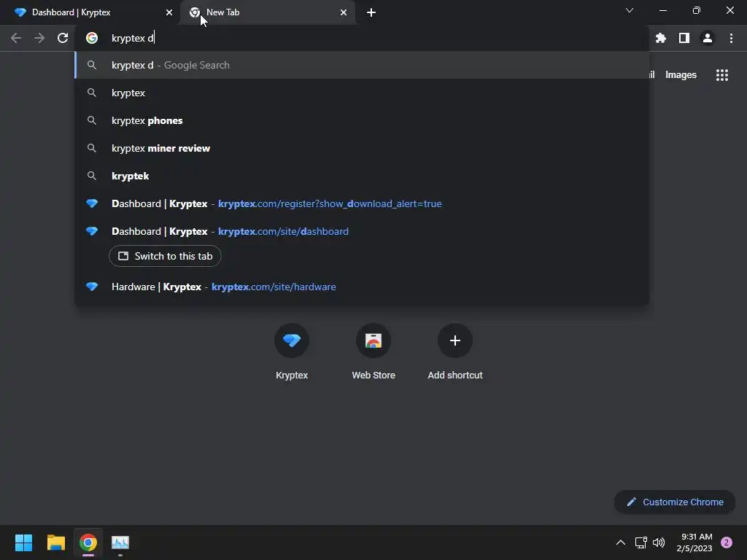Choose the 'kryptex' search suggestion

[x=362, y=93]
